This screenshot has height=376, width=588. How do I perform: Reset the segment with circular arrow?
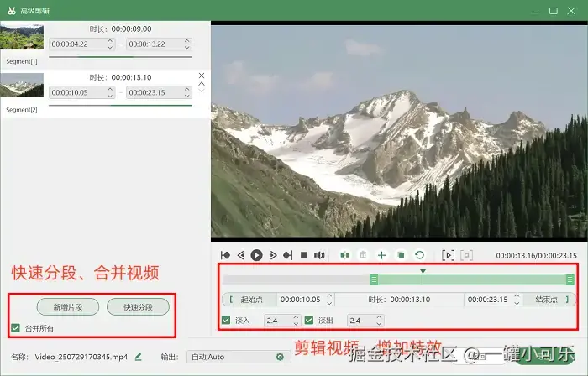pyautogui.click(x=420, y=255)
